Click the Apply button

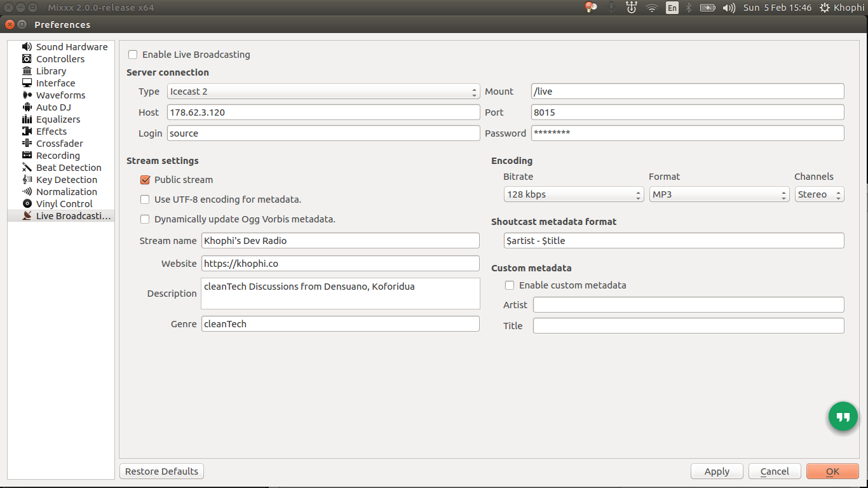(717, 471)
